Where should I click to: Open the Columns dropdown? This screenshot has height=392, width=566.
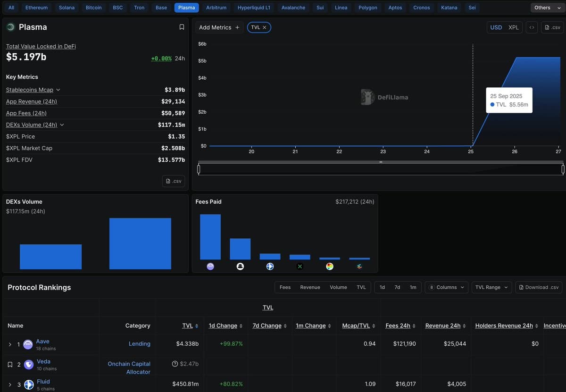point(446,287)
